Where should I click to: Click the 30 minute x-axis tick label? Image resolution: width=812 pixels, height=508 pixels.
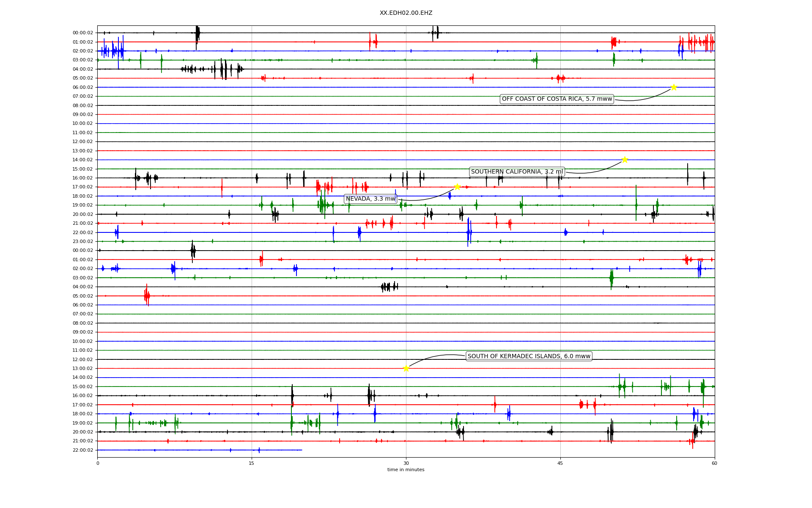(x=406, y=463)
